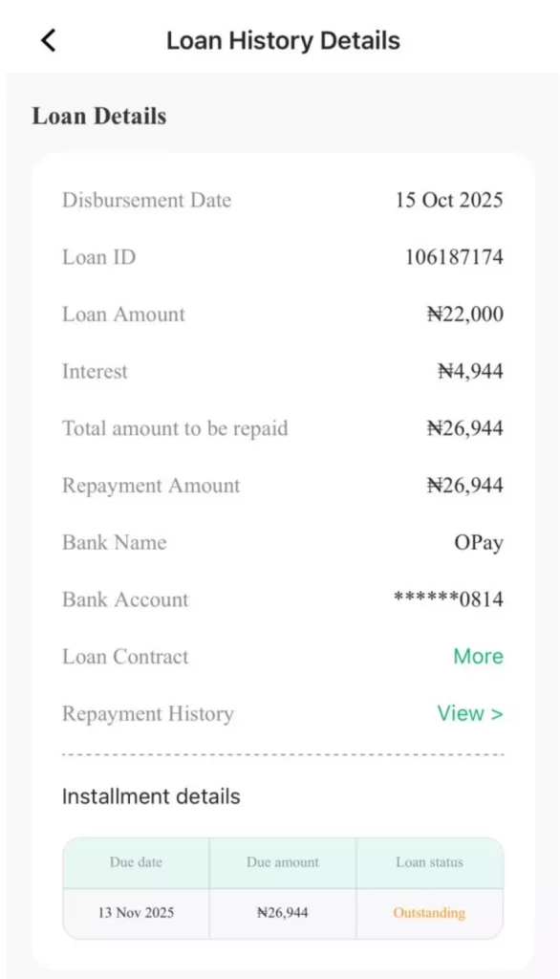Tap the 13 Nov 2025 due date cell
The height and width of the screenshot is (979, 560).
(137, 912)
